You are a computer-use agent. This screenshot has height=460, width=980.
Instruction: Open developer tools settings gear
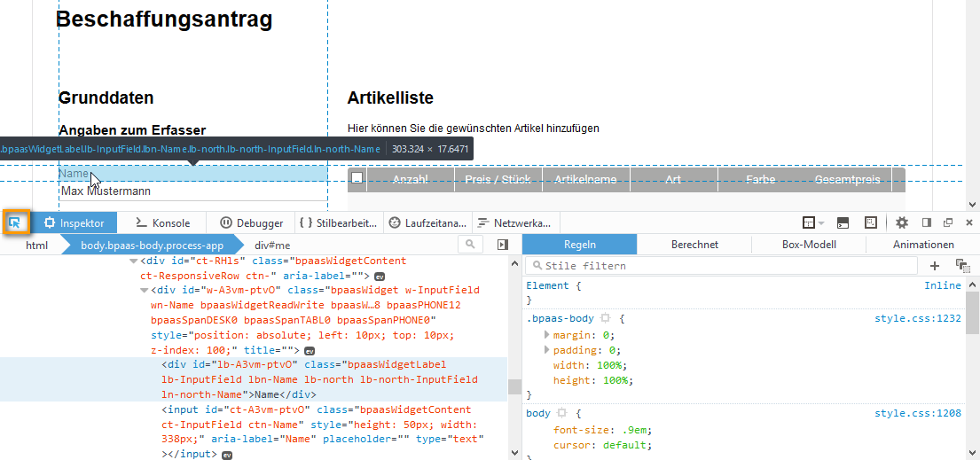[x=901, y=222]
